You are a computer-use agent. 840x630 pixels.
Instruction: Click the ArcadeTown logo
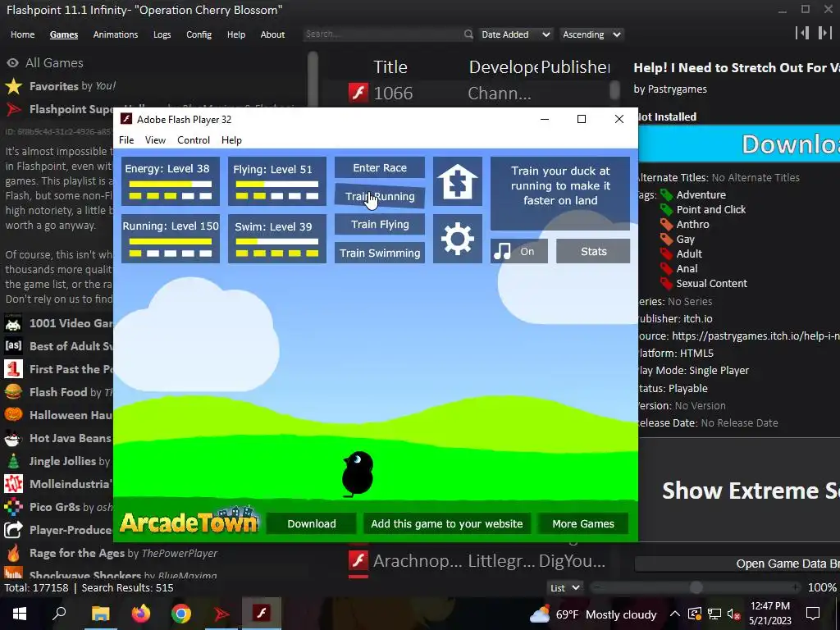click(189, 521)
